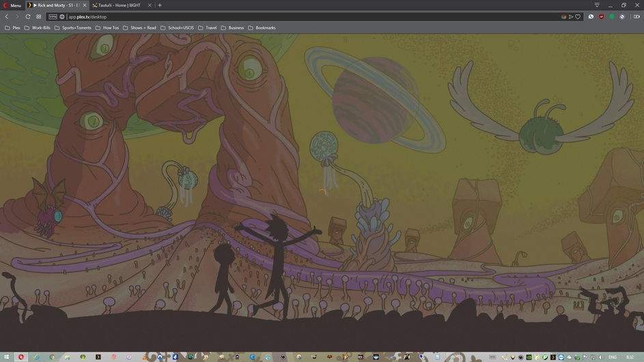Open the red uBlock shield extension

click(601, 17)
